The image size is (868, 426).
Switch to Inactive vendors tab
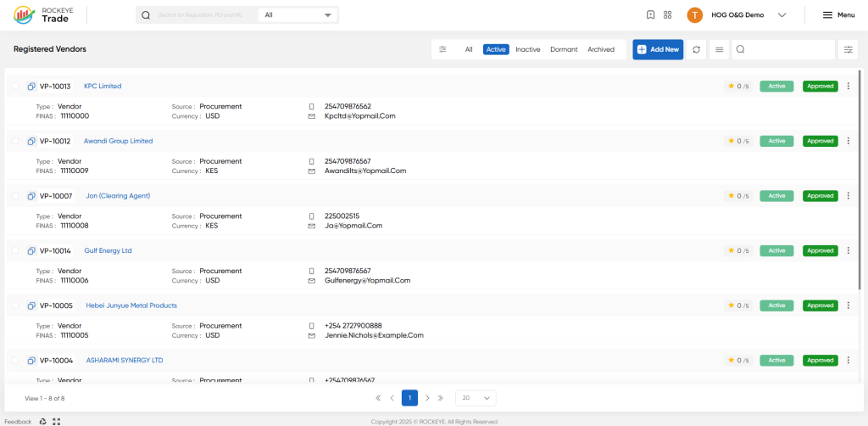click(527, 49)
